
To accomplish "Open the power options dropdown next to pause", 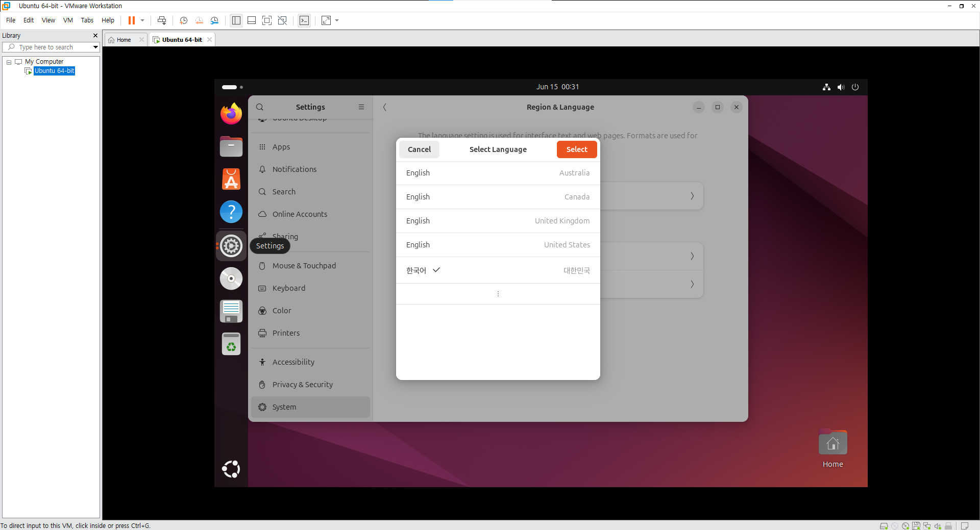I will (142, 20).
